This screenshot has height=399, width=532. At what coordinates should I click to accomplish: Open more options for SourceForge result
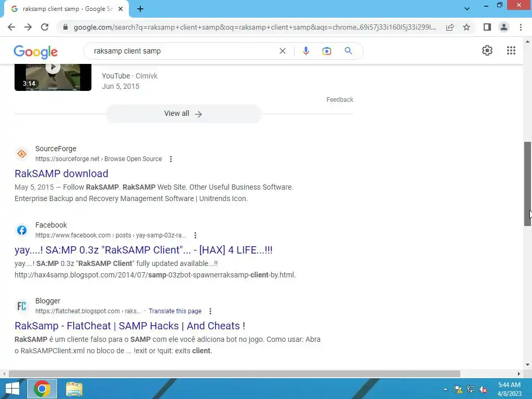[171, 159]
